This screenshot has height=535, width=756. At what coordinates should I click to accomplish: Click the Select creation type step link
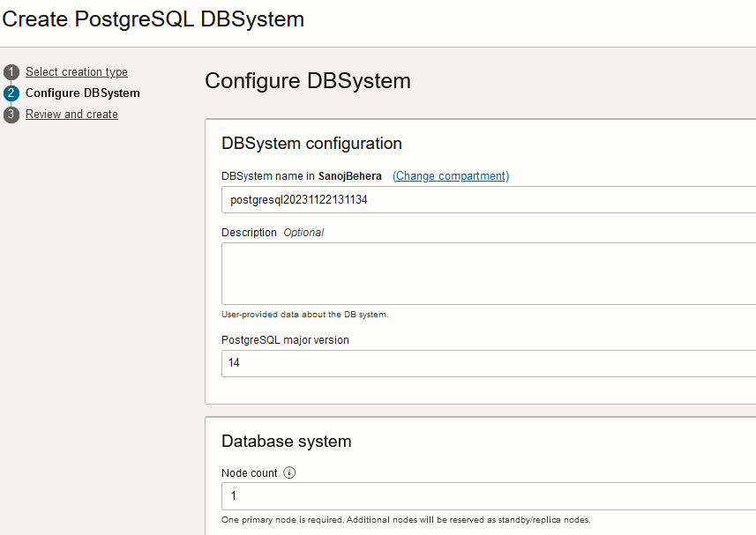coord(76,71)
